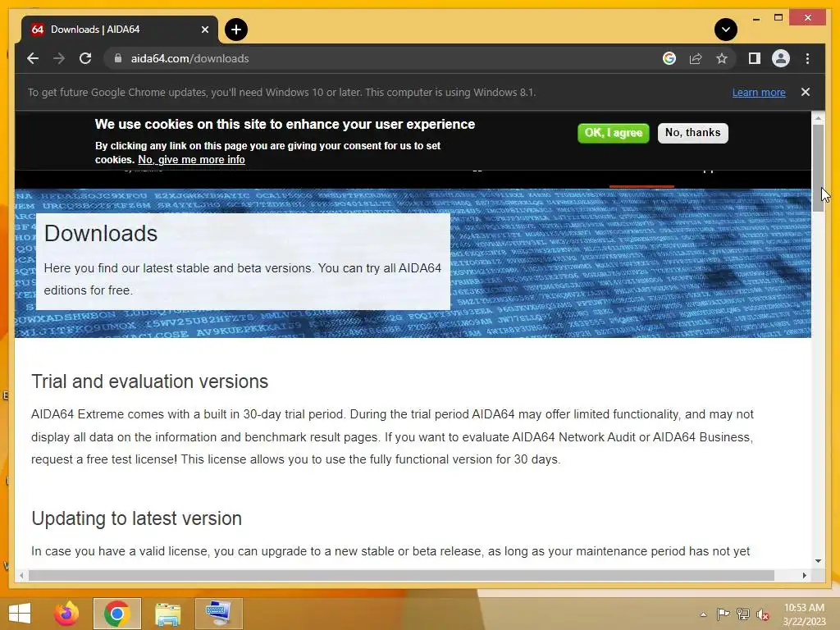840x630 pixels.
Task: Show hidden system tray icons
Action: point(703,614)
